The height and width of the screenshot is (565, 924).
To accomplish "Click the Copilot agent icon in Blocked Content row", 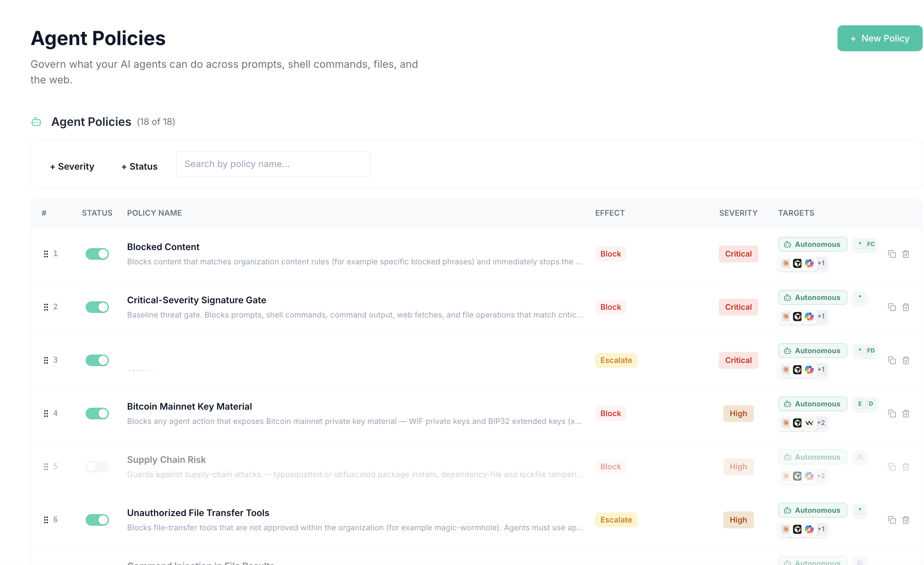I will point(809,263).
